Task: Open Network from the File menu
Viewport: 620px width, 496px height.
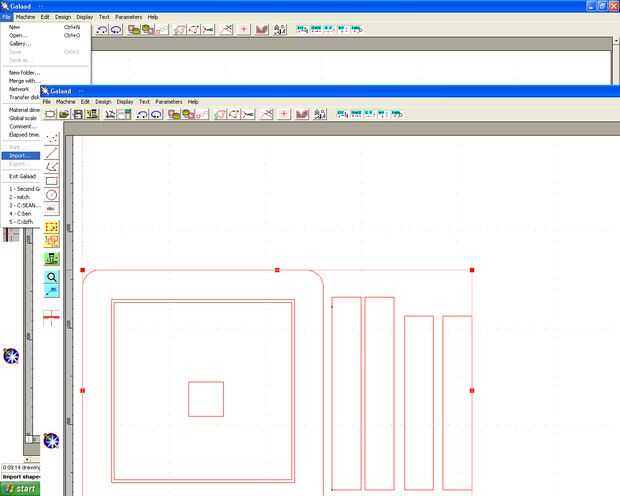Action: point(21,89)
